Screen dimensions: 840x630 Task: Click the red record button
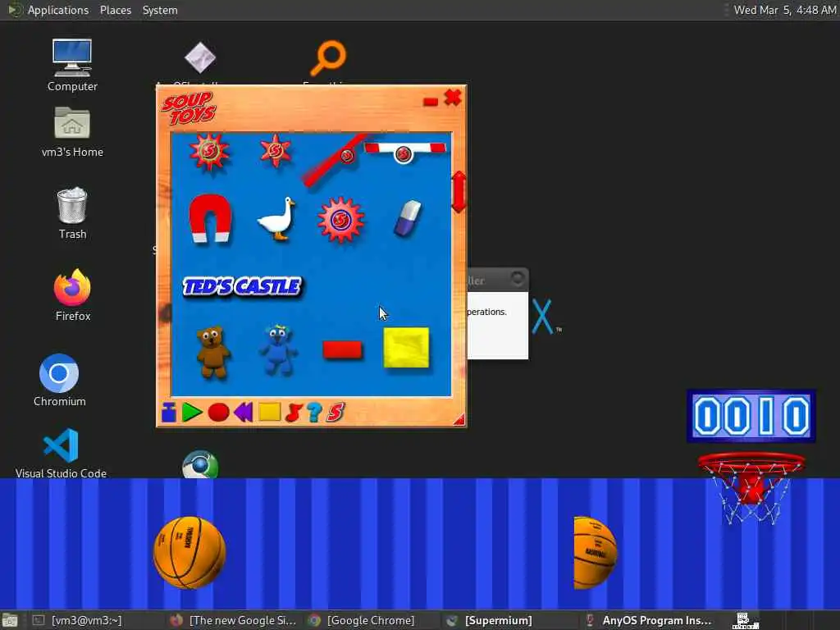pyautogui.click(x=218, y=413)
